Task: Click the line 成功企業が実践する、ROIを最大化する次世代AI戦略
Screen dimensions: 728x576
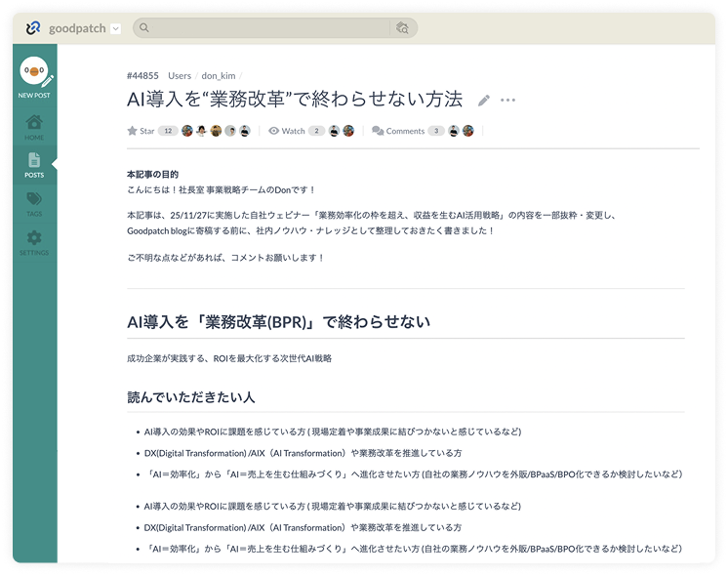Action: click(x=229, y=358)
